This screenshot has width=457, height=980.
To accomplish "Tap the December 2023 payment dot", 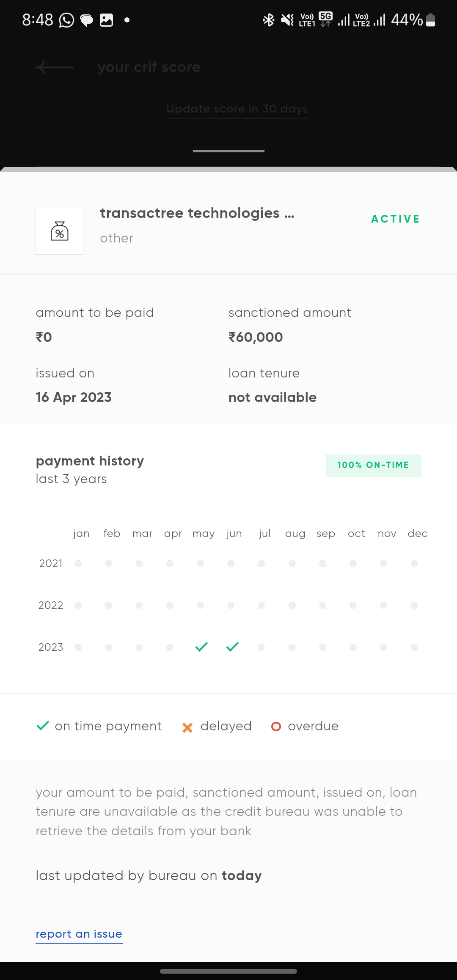I will (414, 647).
